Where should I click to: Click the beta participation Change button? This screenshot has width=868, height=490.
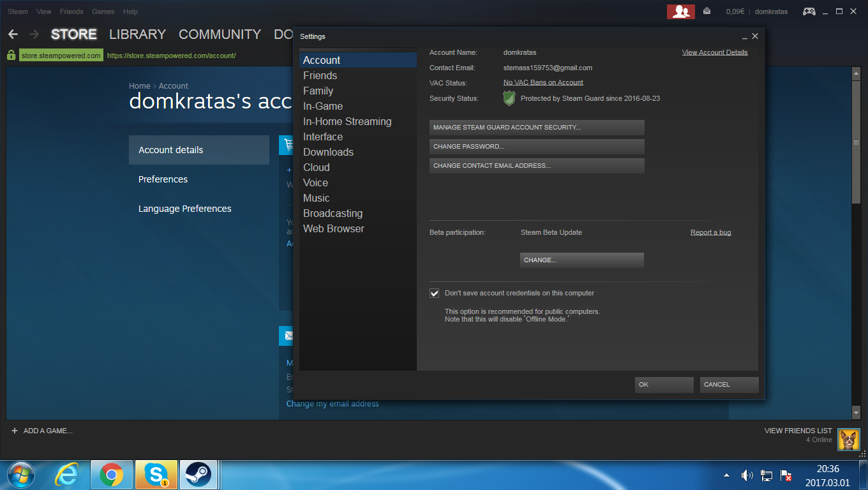click(582, 260)
